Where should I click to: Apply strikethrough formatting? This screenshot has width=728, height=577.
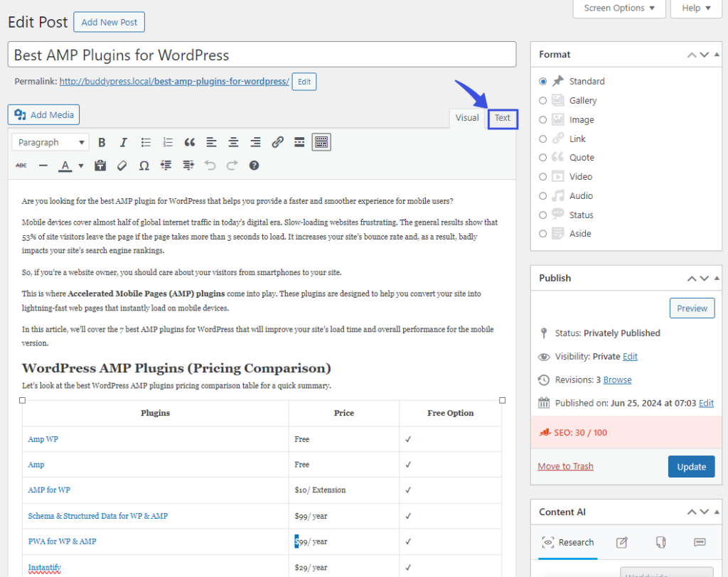click(21, 166)
